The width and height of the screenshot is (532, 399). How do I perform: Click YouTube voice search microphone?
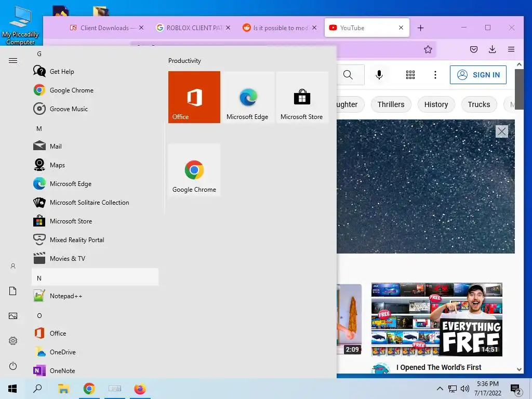click(x=379, y=75)
